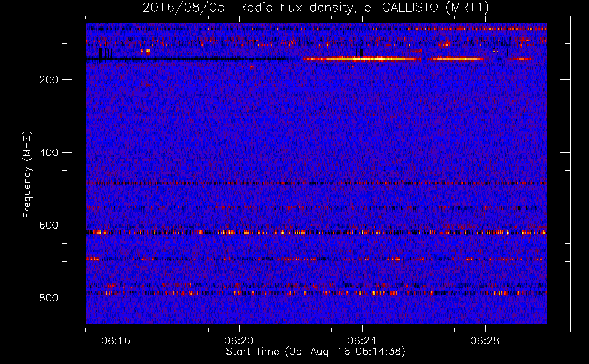The image size is (589, 364).
Task: Click the plot title "2016/08/05 Radio flux density, e-CALLISTO (MRT1)"
Action: (x=316, y=7)
